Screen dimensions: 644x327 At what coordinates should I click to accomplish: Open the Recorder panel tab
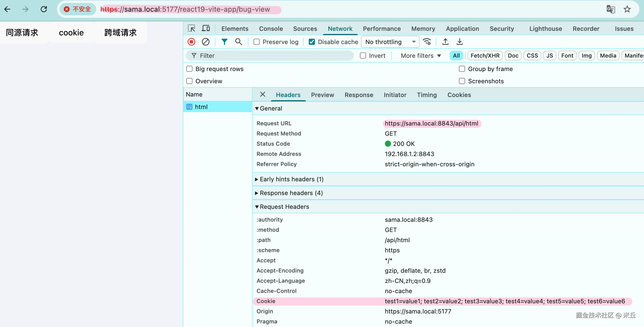pos(586,29)
